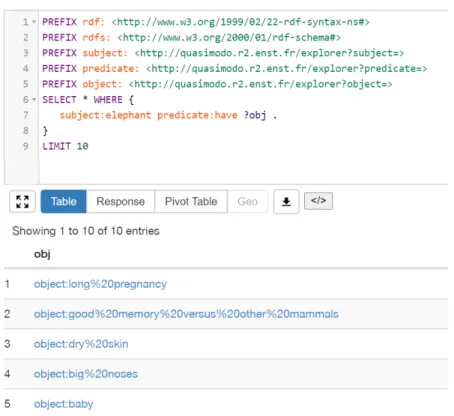Viewport: 454px width, 416px height.
Task: Switch to the Table tab
Action: click(63, 201)
